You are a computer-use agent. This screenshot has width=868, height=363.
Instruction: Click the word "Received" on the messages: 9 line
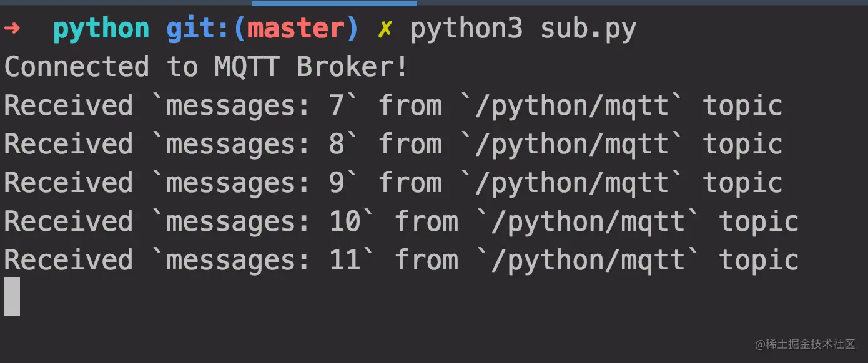pyautogui.click(x=69, y=183)
